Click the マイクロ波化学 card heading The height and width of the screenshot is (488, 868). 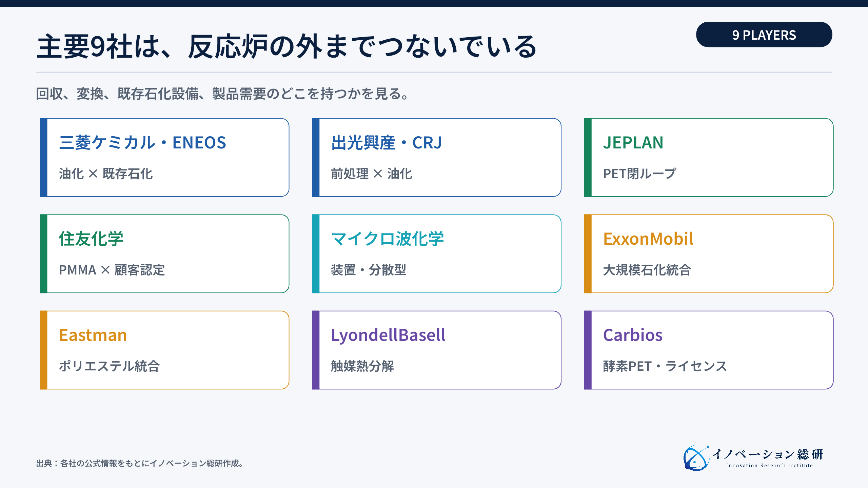[x=388, y=239]
